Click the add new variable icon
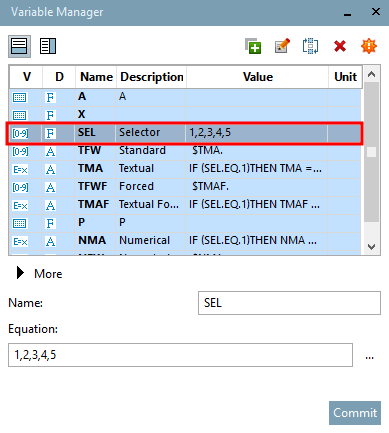Viewport: 389px width, 433px height. tap(253, 46)
